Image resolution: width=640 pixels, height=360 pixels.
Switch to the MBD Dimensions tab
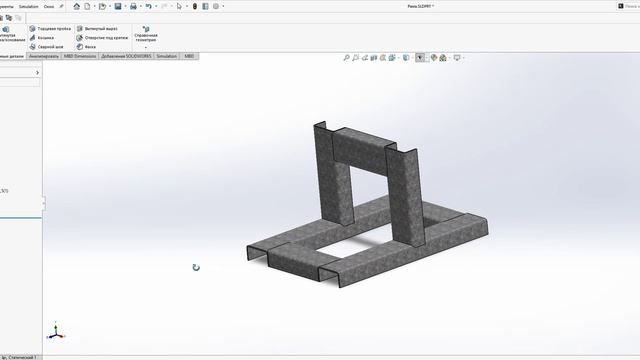coord(80,56)
